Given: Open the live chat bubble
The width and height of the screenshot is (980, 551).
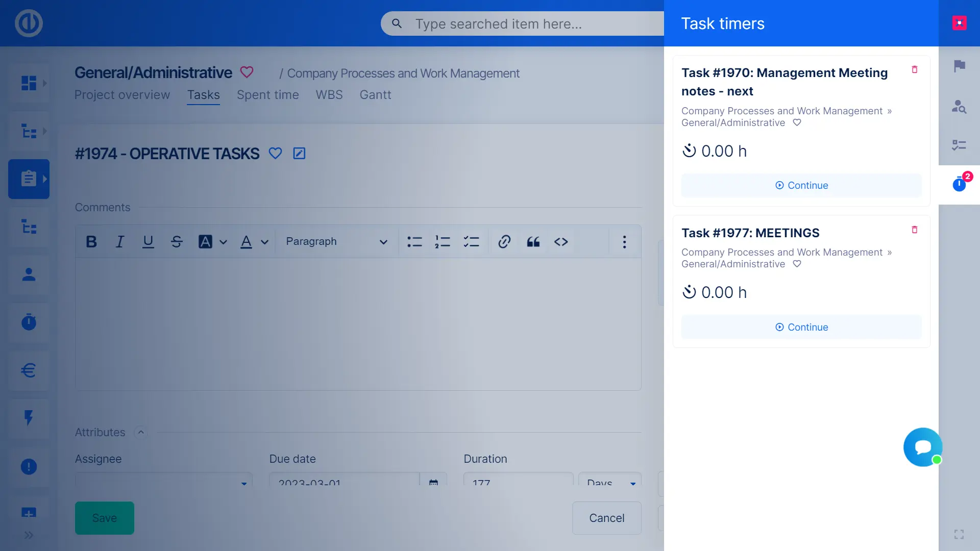Looking at the screenshot, I should (x=922, y=447).
